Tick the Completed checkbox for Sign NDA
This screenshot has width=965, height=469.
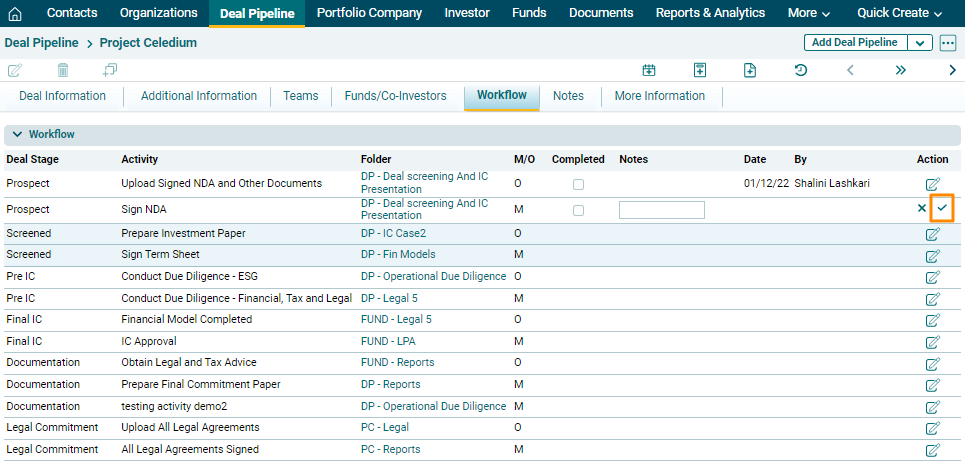pyautogui.click(x=578, y=210)
